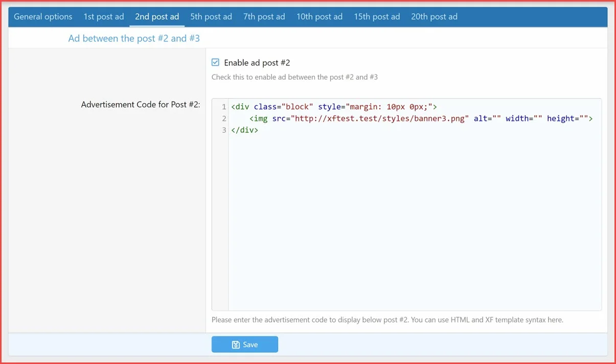Click the Advertisement Code for Post #2 label
This screenshot has height=364, width=616.
(141, 105)
